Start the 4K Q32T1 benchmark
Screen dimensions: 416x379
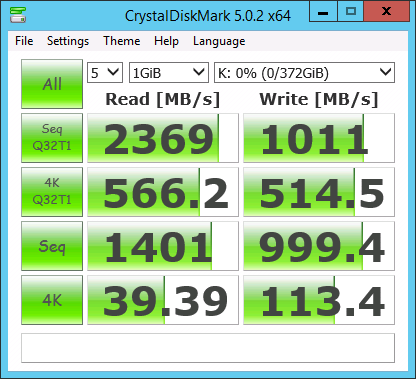coord(52,192)
